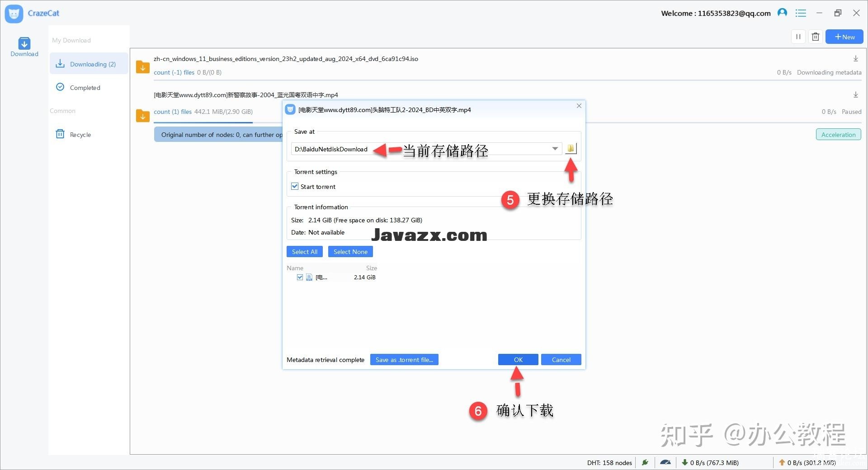Click Select All button

(305, 252)
